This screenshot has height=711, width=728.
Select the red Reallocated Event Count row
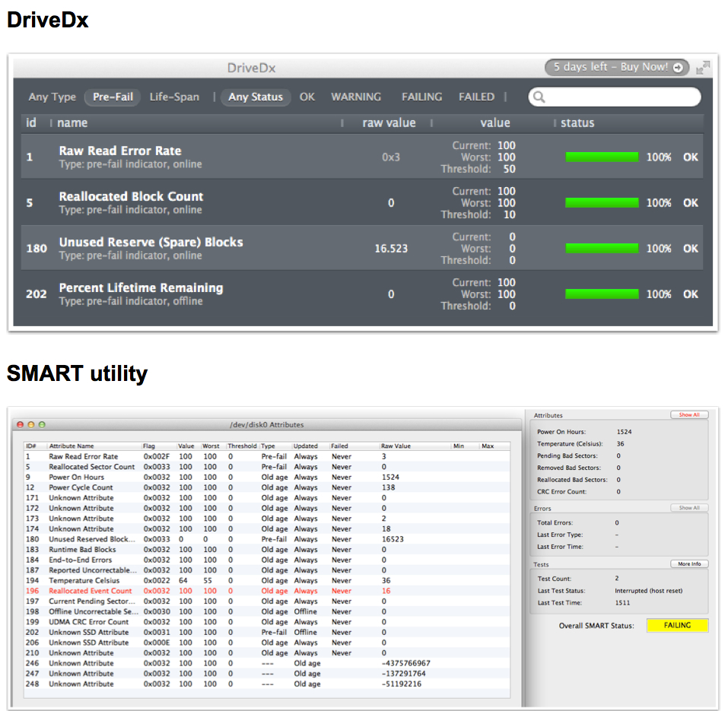pyautogui.click(x=267, y=591)
